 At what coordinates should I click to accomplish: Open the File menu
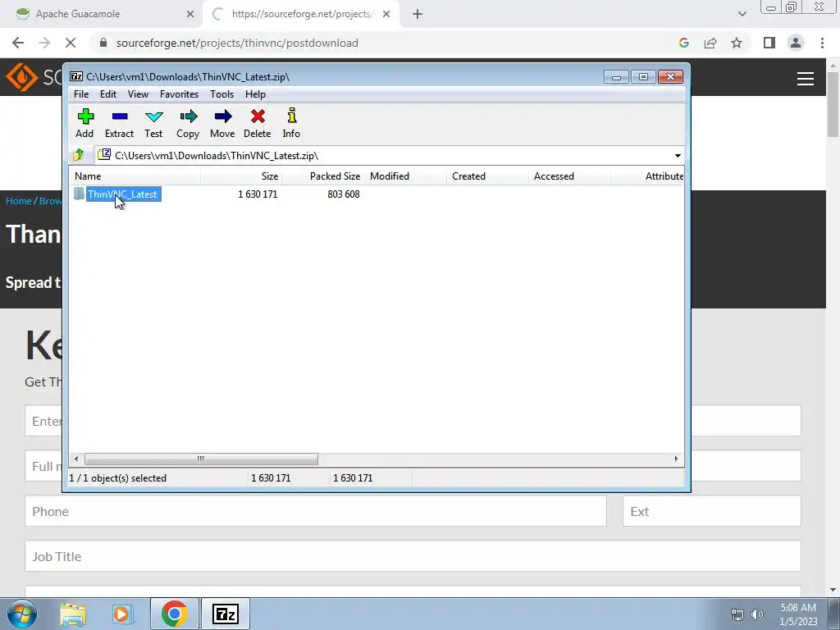81,94
